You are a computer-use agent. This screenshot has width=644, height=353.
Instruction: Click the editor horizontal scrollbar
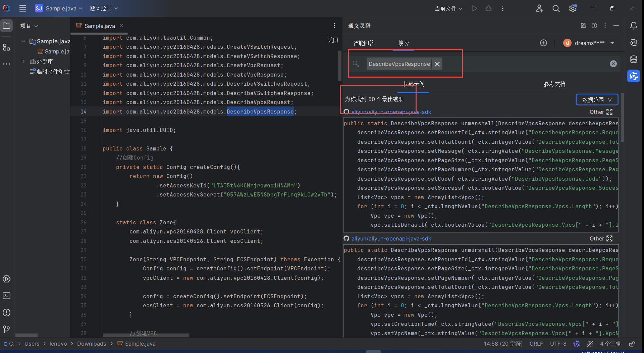(146, 335)
